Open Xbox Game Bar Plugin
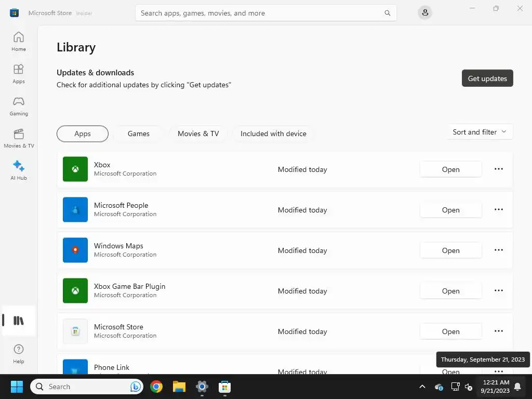This screenshot has width=532, height=399. point(450,291)
